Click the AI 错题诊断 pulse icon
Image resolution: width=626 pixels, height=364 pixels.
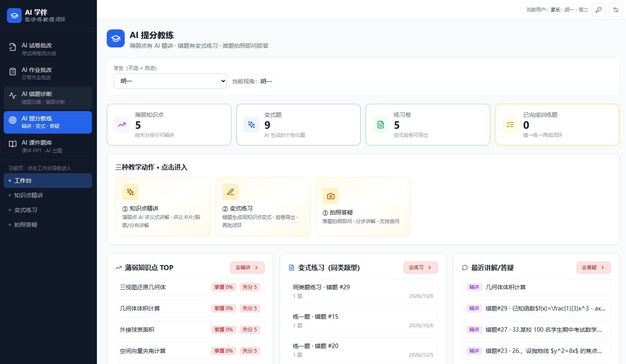click(x=13, y=96)
